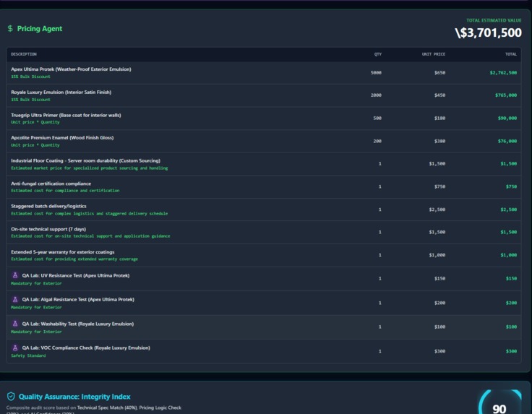Click the Pricing Agent heading
Image resolution: width=532 pixels, height=414 pixels.
tap(40, 29)
